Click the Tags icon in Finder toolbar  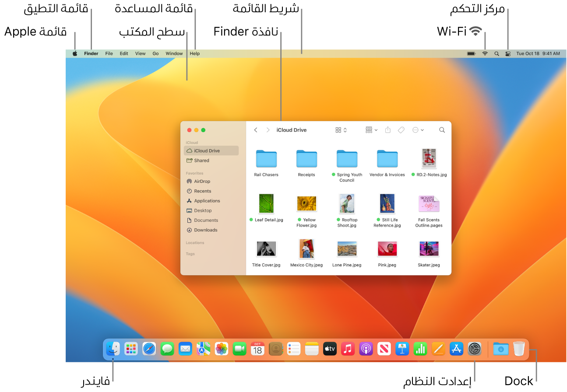(401, 130)
